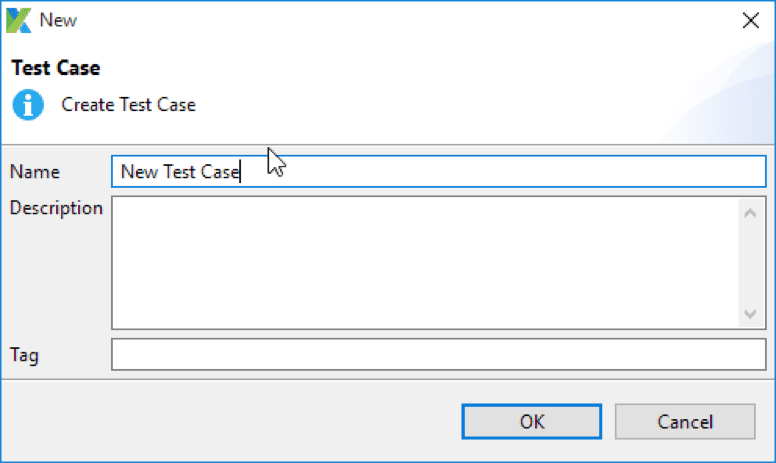Click the Name input field
Viewport: 776px width, 463px height.
(500, 172)
